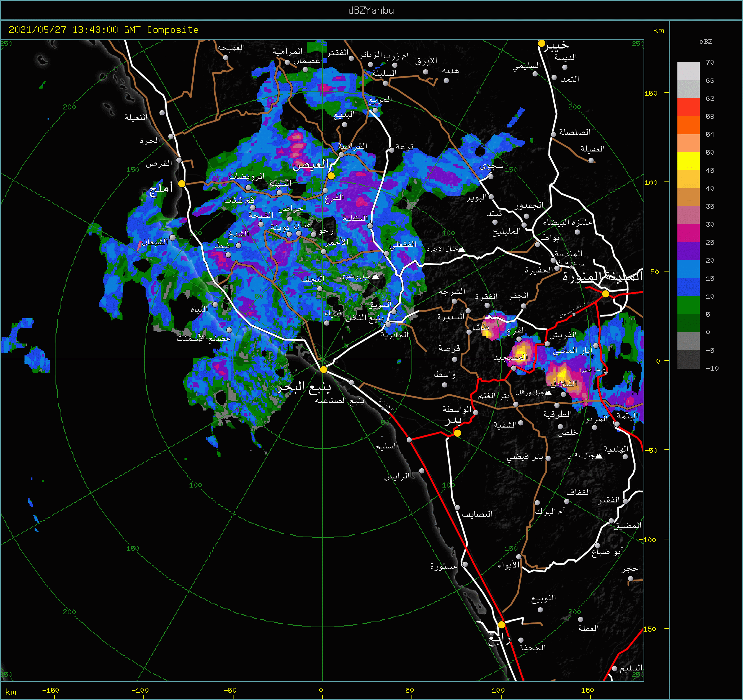Click the -100 tick on the right axis

tap(647, 540)
